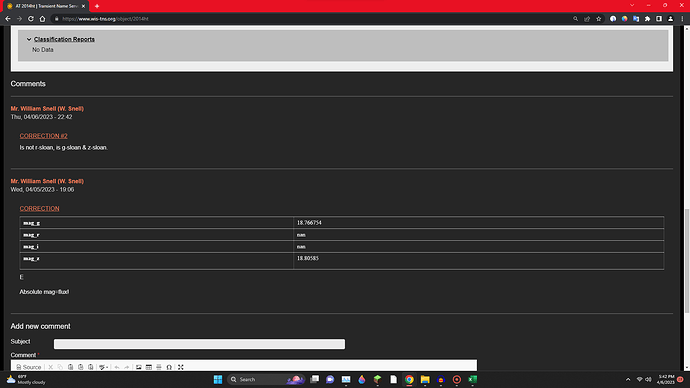Open the Extensions puzzle icon
Screen dimensions: 690x388
(647, 19)
